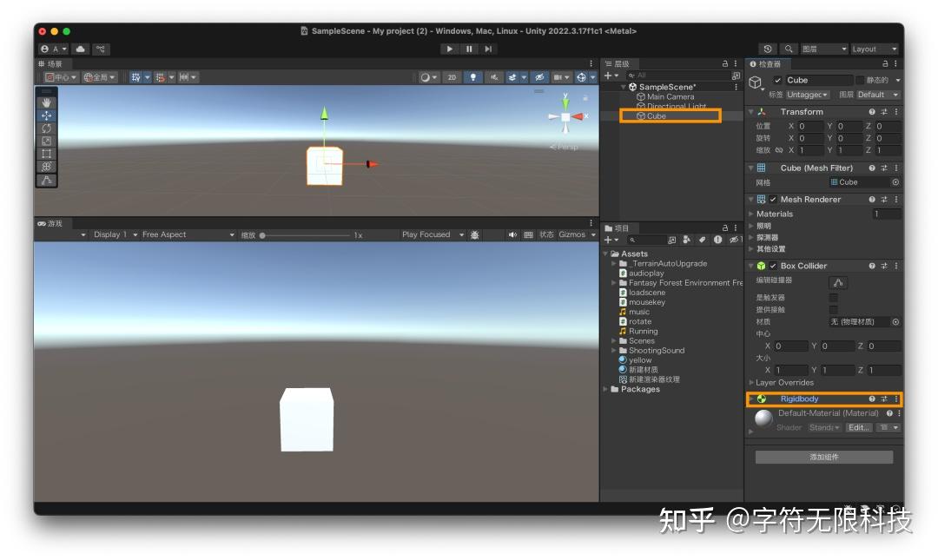The height and width of the screenshot is (560, 938).
Task: Expand Layer Overrides foldout
Action: tap(751, 382)
